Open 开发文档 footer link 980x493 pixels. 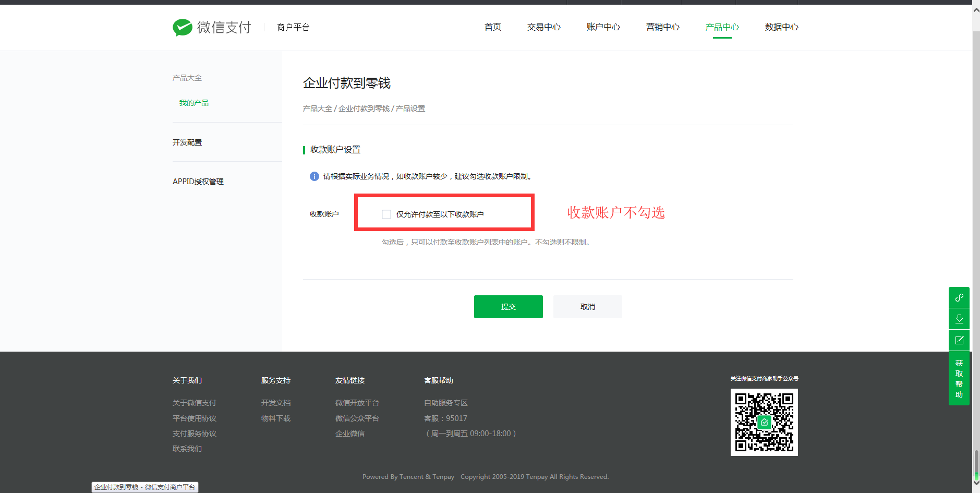tap(276, 403)
